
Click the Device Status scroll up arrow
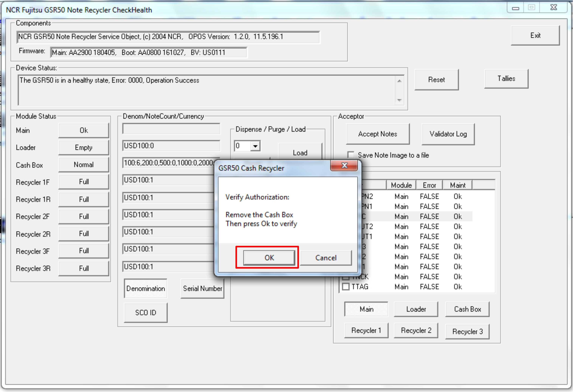coord(399,81)
